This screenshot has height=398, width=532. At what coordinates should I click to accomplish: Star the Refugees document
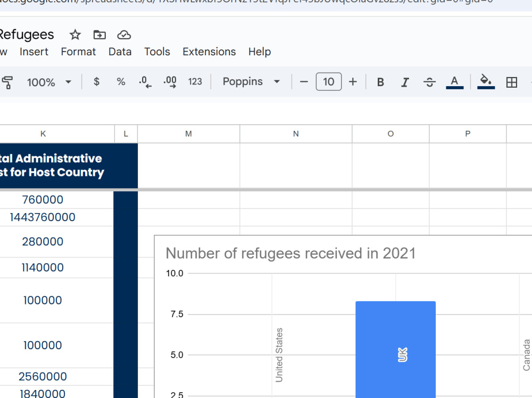pos(75,35)
